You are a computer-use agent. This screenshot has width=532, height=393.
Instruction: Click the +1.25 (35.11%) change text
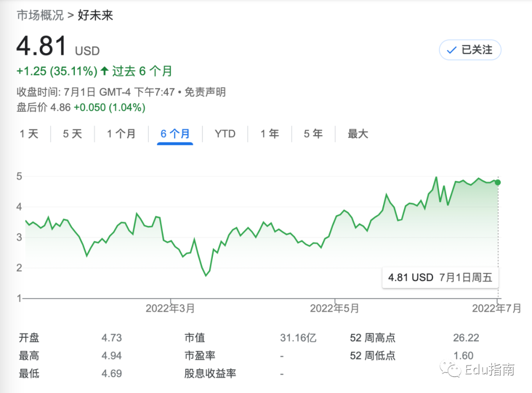57,71
